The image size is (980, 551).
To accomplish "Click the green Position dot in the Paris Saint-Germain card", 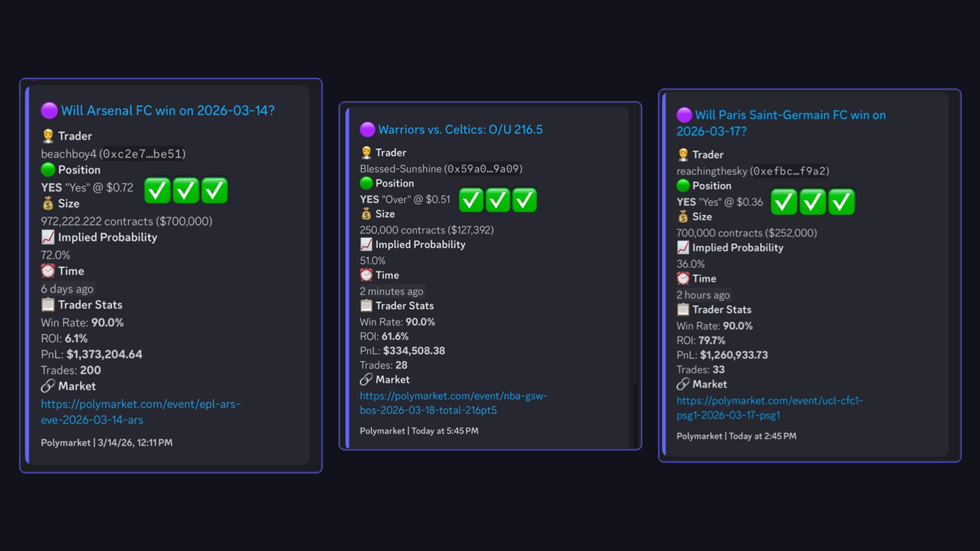I will coord(683,186).
